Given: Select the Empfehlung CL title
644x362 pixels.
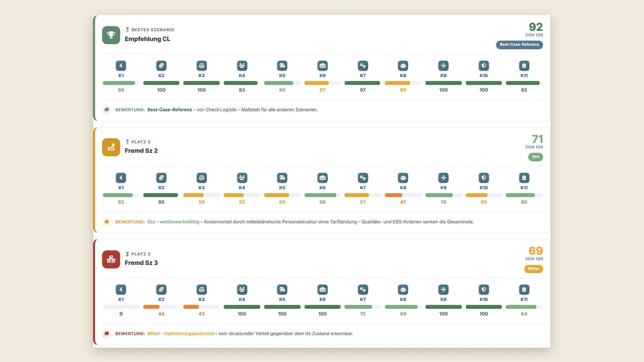Looking at the screenshot, I should click(x=147, y=39).
